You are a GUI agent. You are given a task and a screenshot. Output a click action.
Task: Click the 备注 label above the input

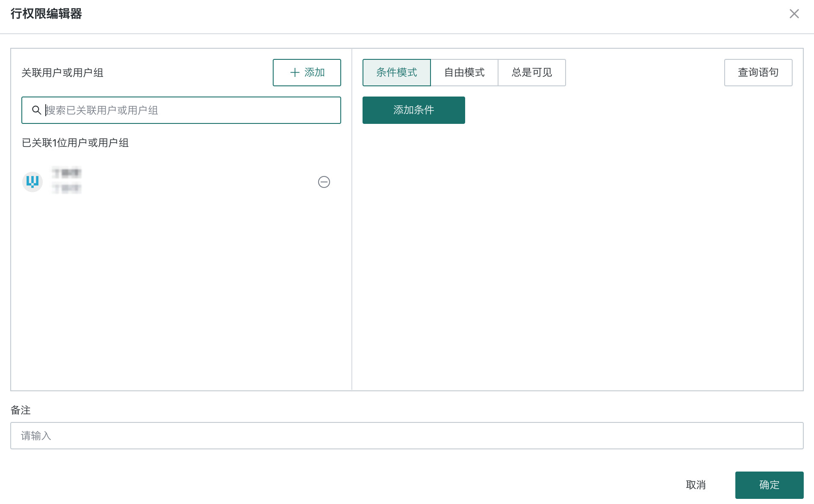[21, 410]
